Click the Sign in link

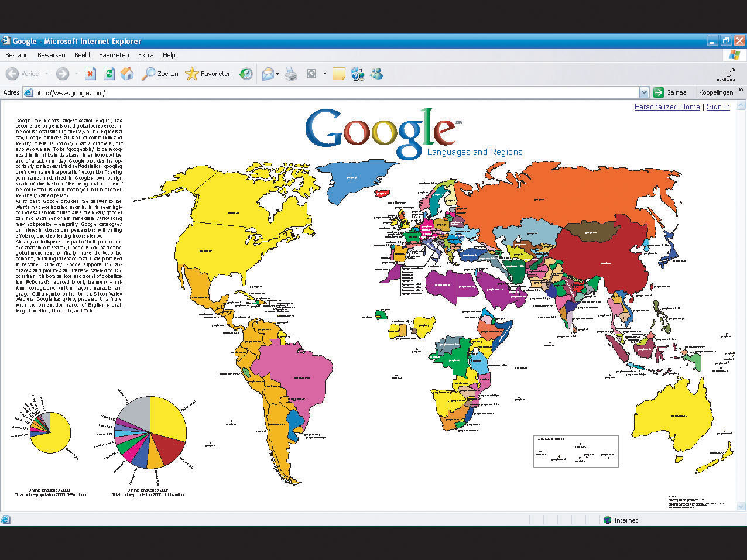point(718,106)
